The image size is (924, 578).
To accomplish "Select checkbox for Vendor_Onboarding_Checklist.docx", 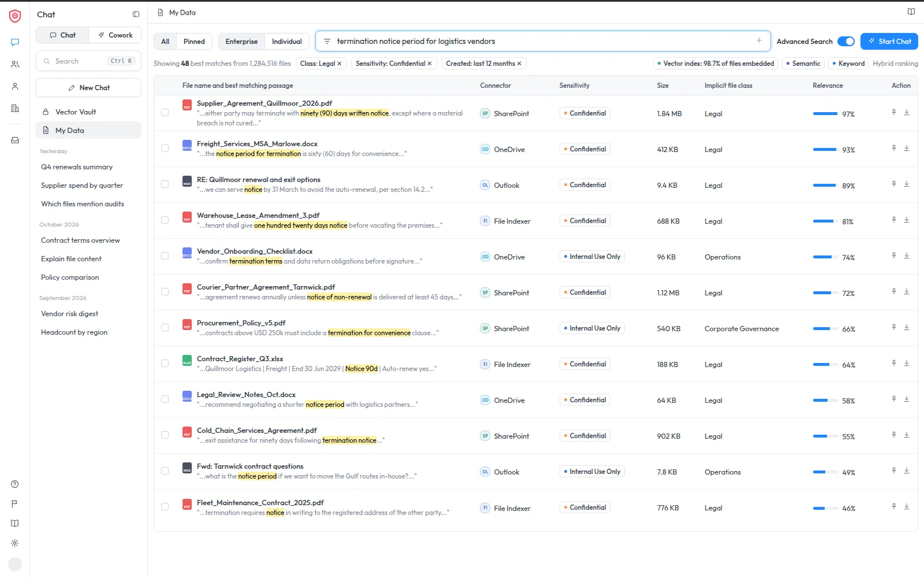I will [165, 256].
